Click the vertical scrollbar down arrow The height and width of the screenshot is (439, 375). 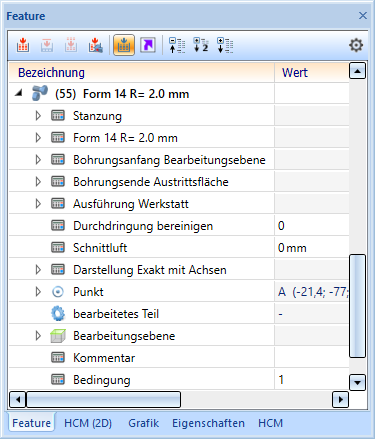pyautogui.click(x=357, y=382)
